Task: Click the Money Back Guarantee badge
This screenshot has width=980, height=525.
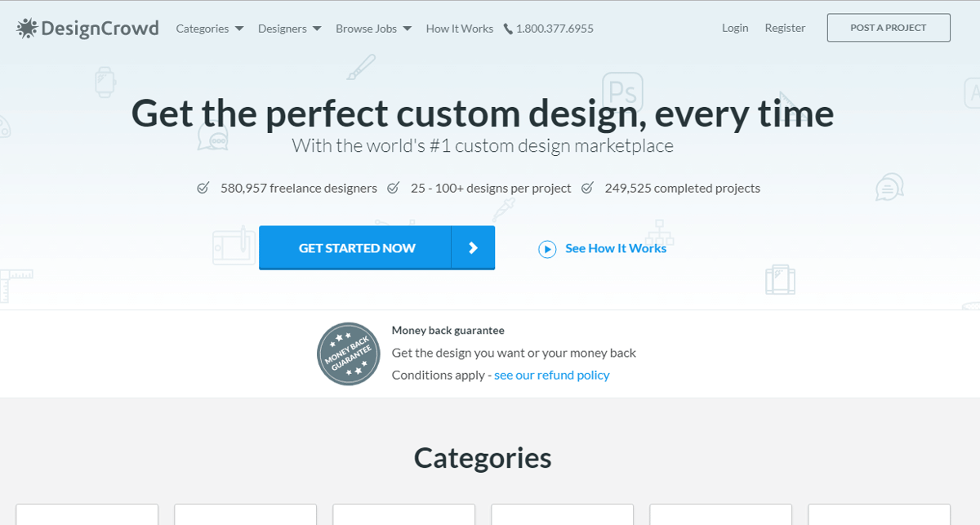Action: (349, 354)
